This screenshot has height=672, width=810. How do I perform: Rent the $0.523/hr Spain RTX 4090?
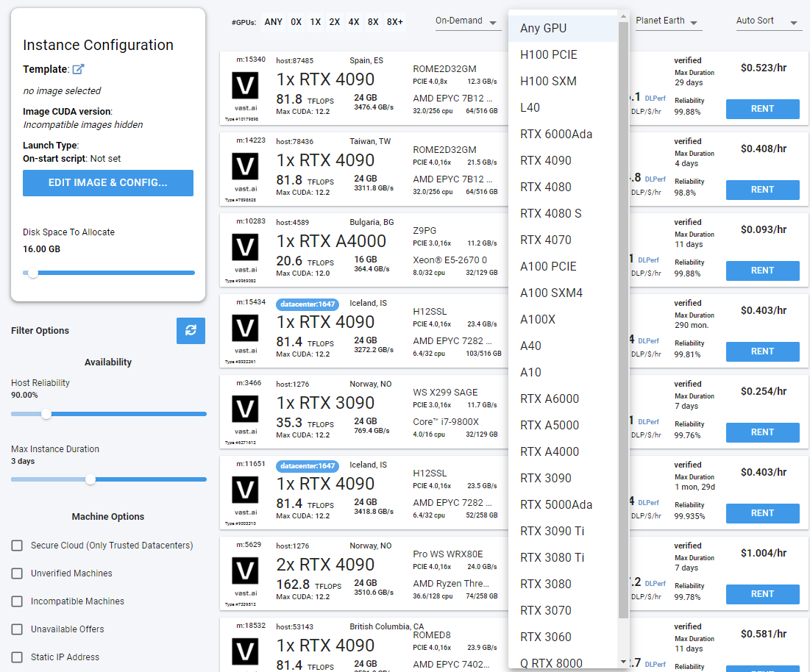pyautogui.click(x=762, y=109)
